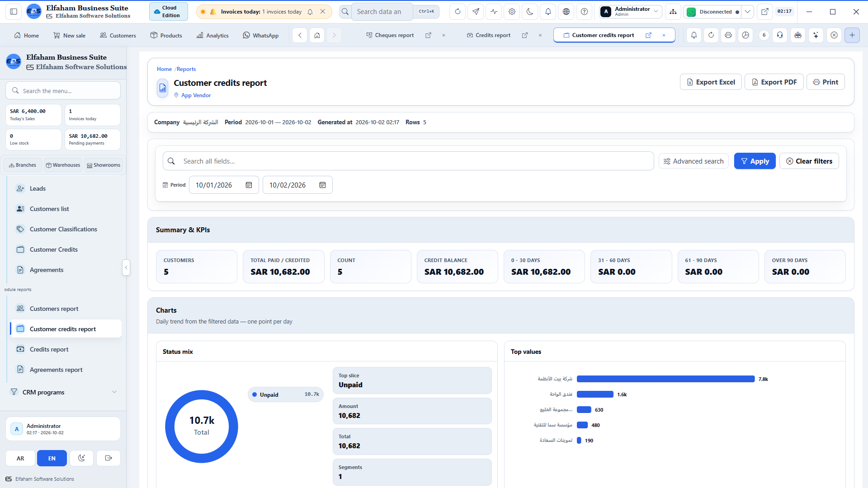Expand the CRM programs section
Screen dimensions: 868x488
click(63, 392)
